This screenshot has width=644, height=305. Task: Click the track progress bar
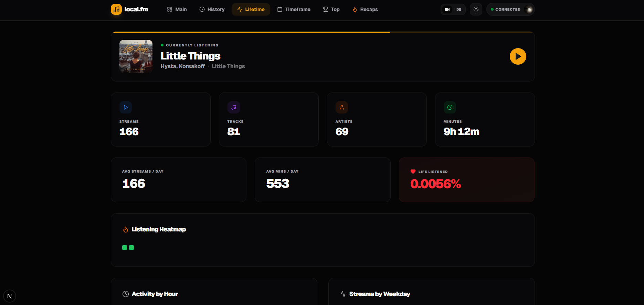323,32
